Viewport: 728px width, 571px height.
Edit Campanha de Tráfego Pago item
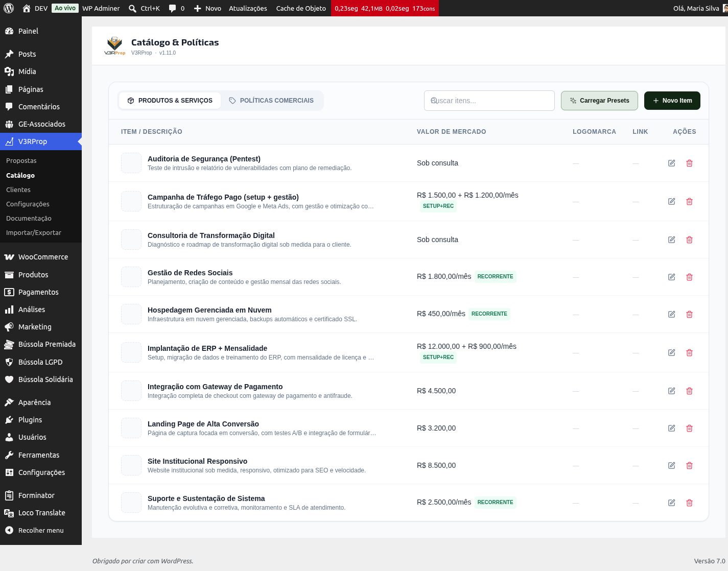tap(672, 201)
